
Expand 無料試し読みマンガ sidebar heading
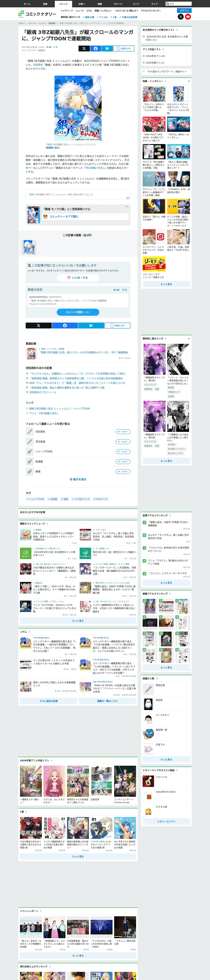(154, 338)
